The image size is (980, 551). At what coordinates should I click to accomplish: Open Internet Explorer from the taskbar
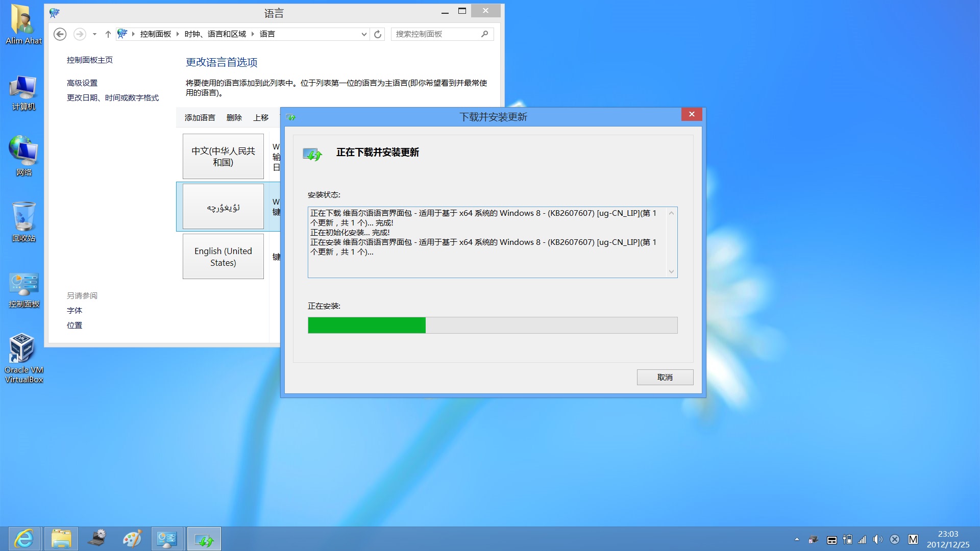[24, 539]
